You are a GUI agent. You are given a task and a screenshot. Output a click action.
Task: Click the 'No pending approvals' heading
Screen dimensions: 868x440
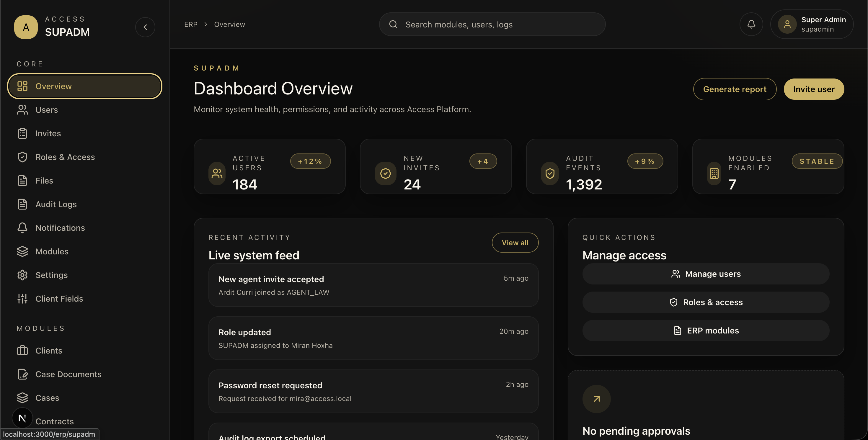tap(636, 431)
